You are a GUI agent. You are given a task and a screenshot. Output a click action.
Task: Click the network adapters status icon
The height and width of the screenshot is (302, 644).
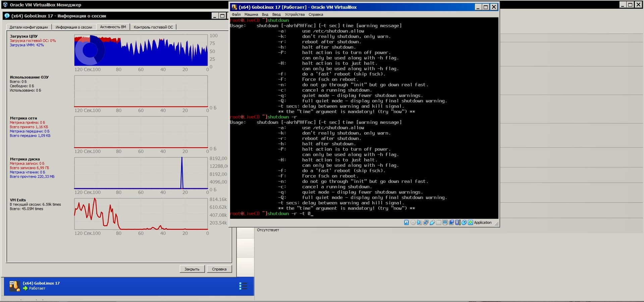coord(426,222)
